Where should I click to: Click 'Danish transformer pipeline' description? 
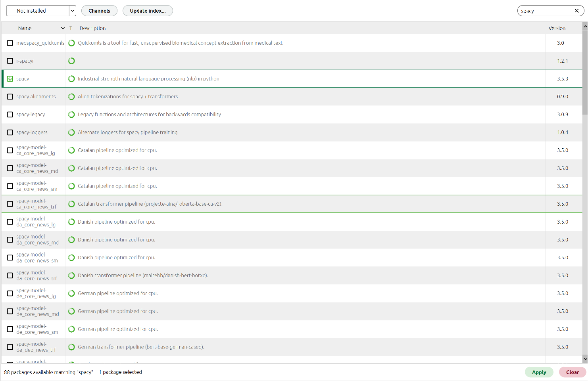click(143, 276)
